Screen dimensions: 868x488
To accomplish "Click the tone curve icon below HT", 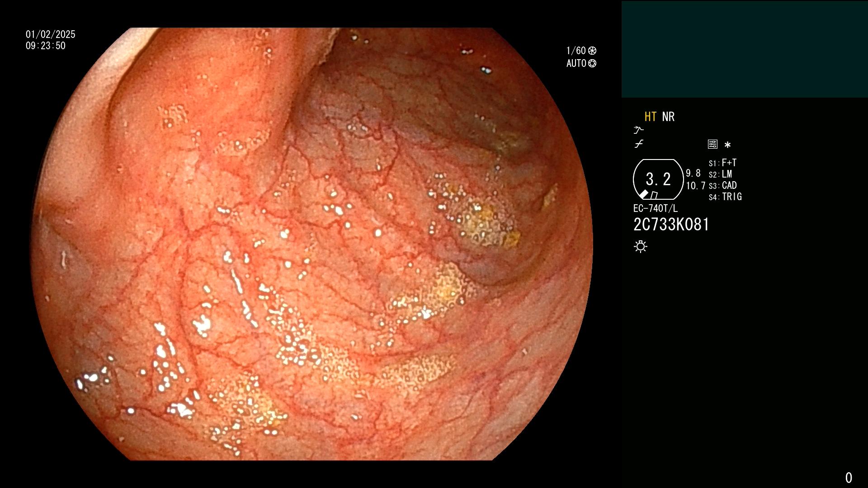I will 639,144.
